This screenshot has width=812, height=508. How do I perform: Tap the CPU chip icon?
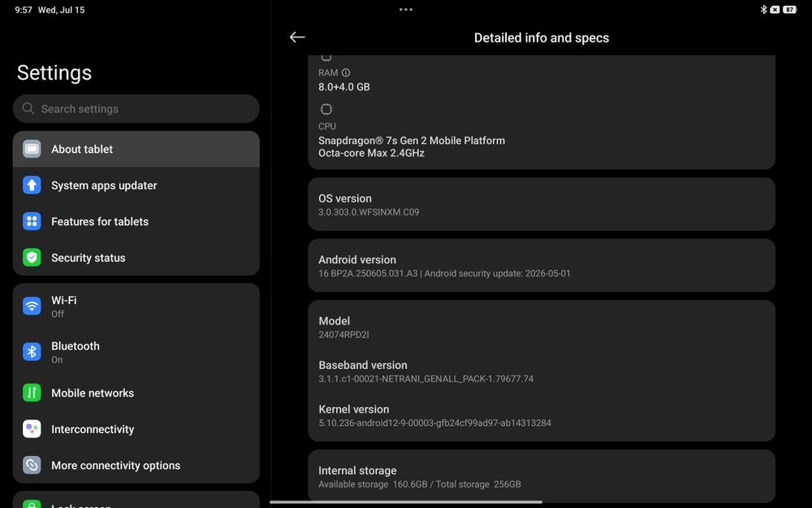point(326,110)
